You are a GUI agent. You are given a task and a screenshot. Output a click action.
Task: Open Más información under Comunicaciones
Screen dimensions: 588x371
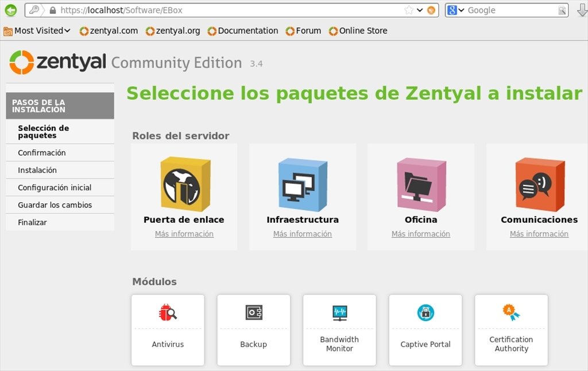click(539, 234)
